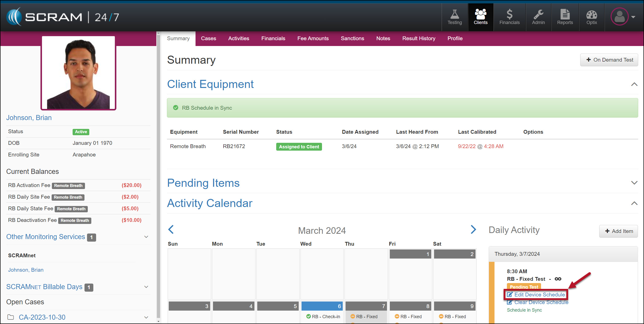The height and width of the screenshot is (324, 644).
Task: Click the On Demand Test button
Action: 609,60
